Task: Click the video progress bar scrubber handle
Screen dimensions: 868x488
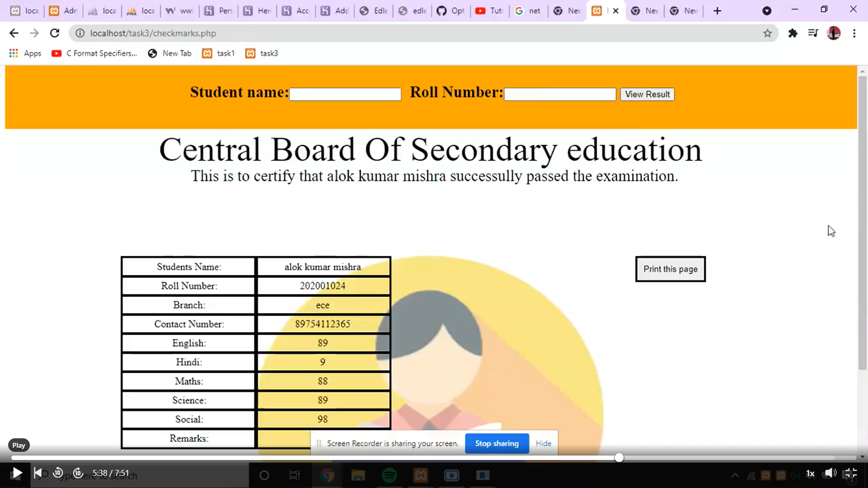Action: 619,458
